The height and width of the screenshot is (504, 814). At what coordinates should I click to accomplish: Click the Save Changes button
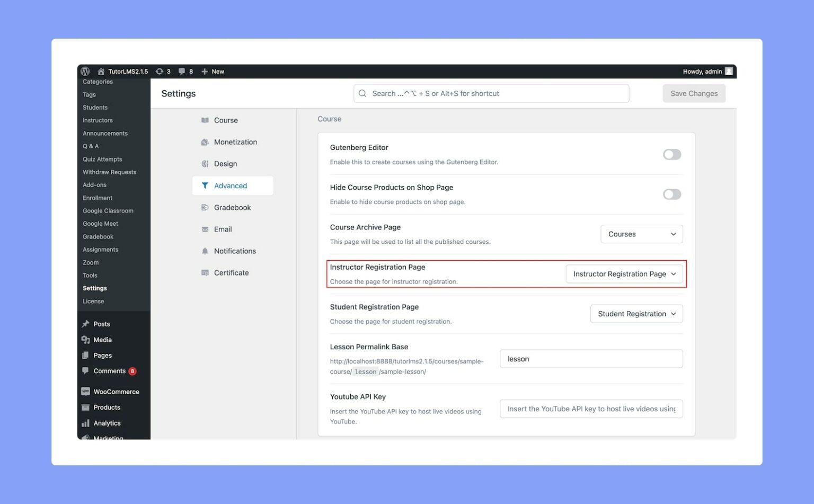coord(693,94)
